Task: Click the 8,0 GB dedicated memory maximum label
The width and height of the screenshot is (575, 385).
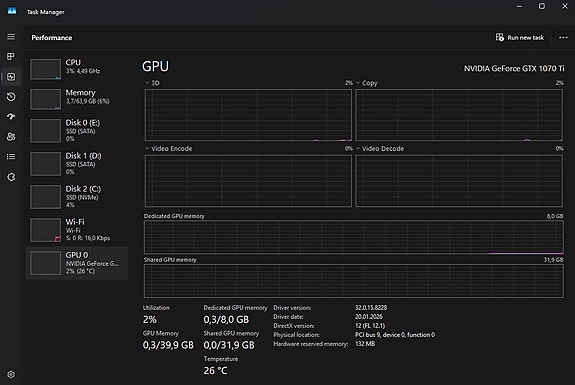Action: tap(555, 216)
